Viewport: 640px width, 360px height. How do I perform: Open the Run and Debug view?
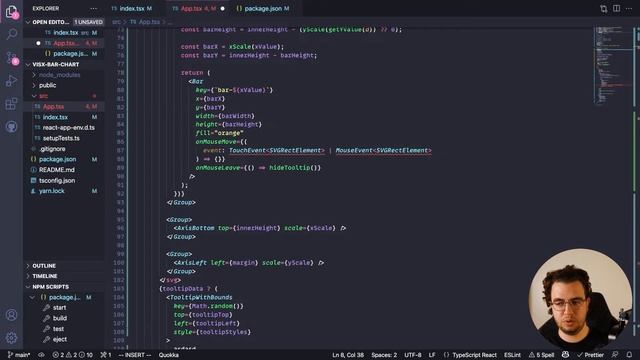(11, 81)
